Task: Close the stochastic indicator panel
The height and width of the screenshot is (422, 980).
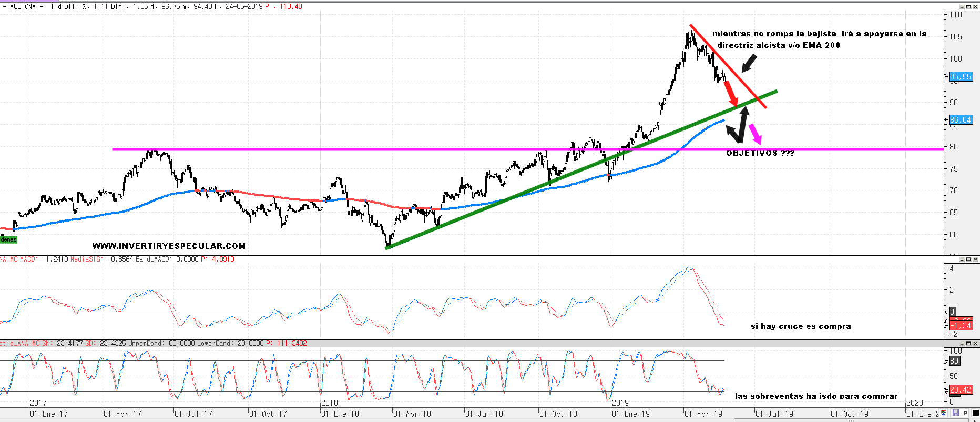Action: [976, 344]
